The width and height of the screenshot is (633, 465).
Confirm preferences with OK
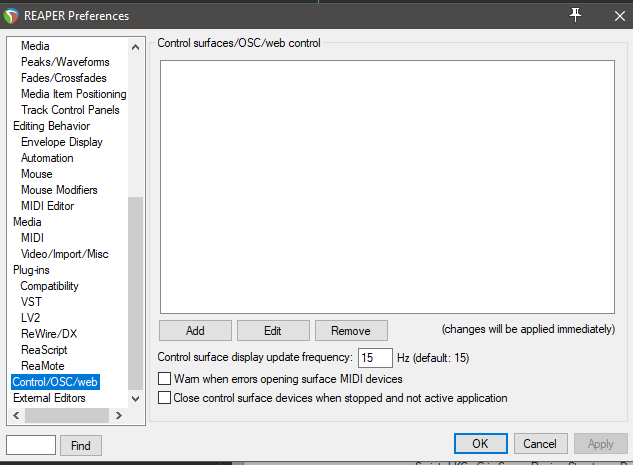point(480,444)
